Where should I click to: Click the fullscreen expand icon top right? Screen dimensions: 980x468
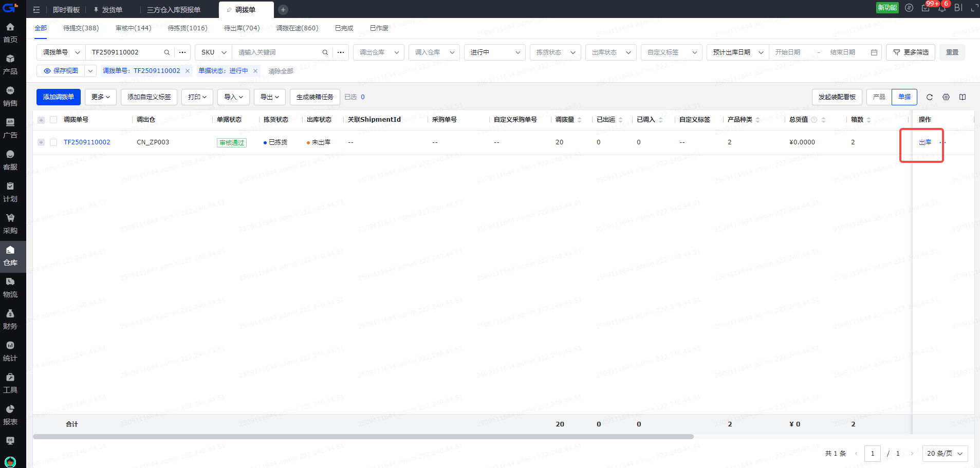click(x=974, y=8)
